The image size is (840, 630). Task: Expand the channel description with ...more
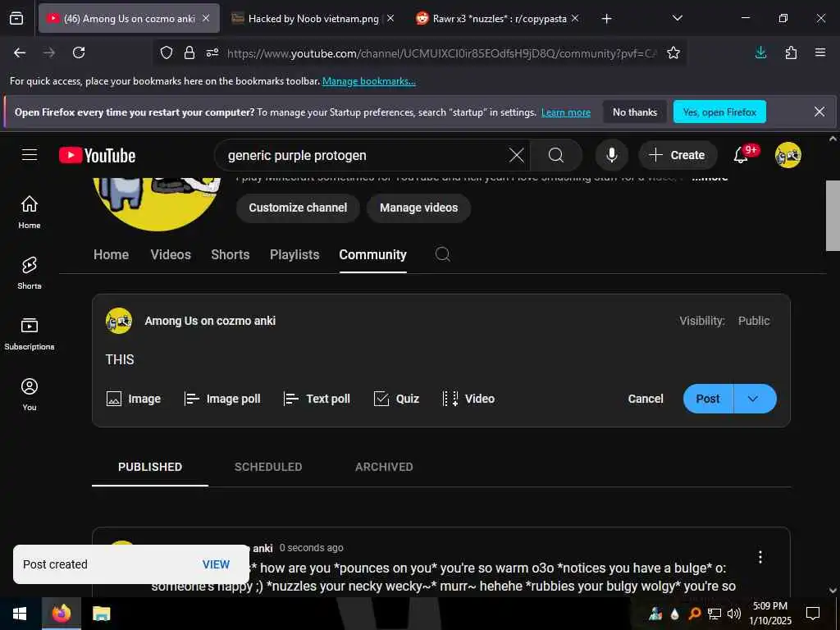[710, 177]
